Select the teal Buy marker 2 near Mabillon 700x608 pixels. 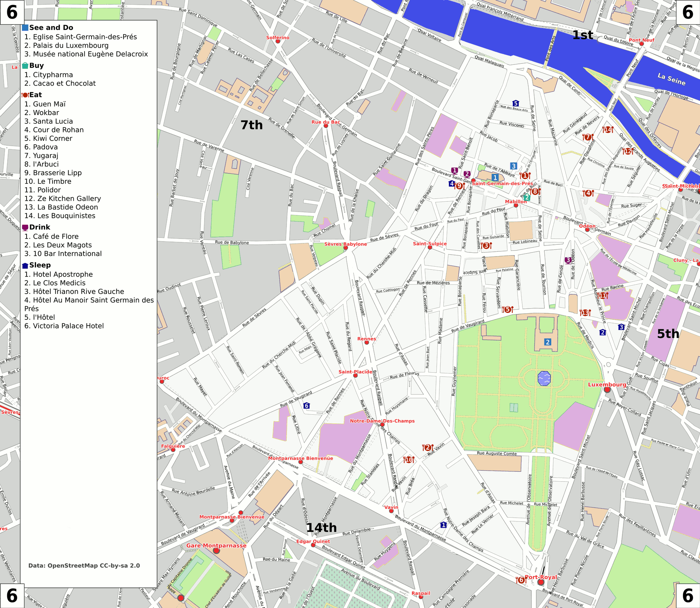[526, 197]
